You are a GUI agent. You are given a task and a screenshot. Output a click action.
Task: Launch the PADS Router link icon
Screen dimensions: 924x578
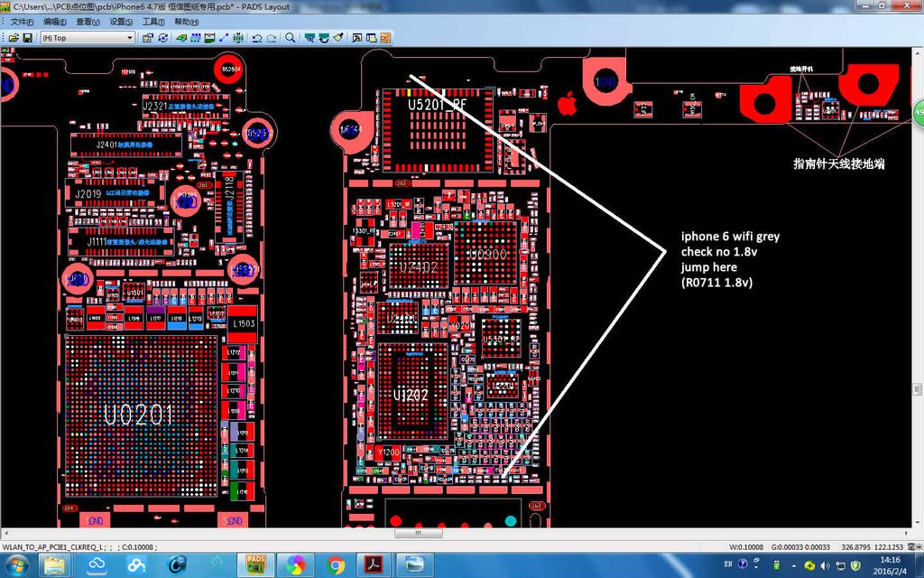point(385,38)
